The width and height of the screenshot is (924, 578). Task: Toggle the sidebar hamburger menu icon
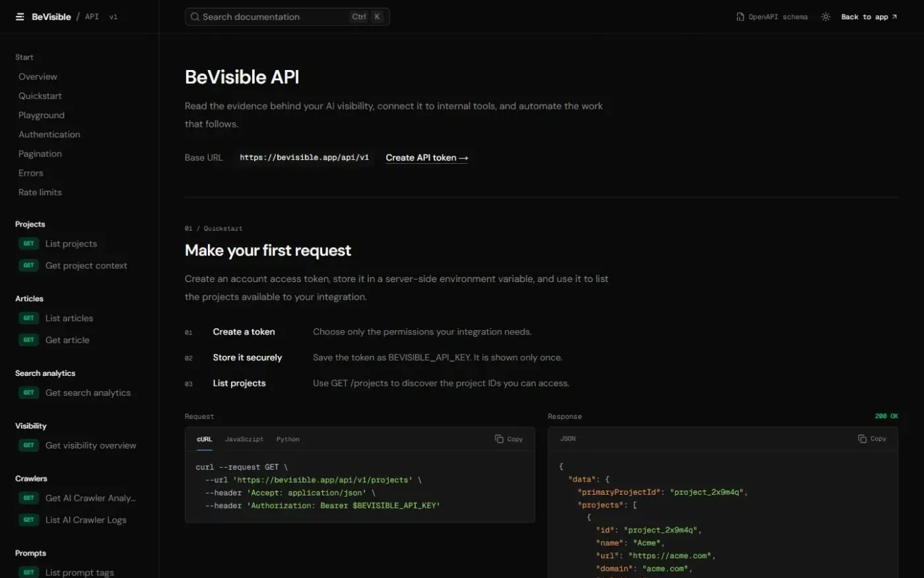click(x=20, y=17)
